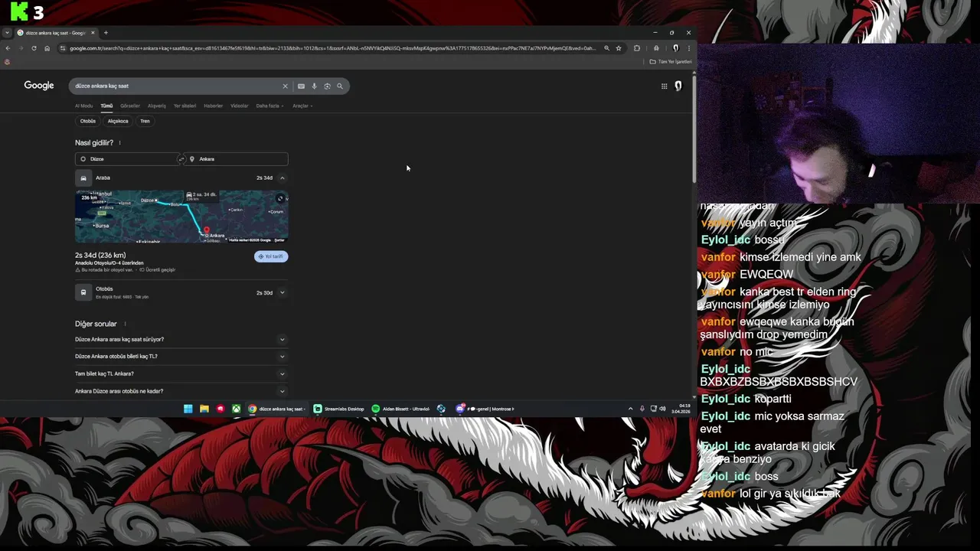Submit search with magnifier icon

[340, 86]
